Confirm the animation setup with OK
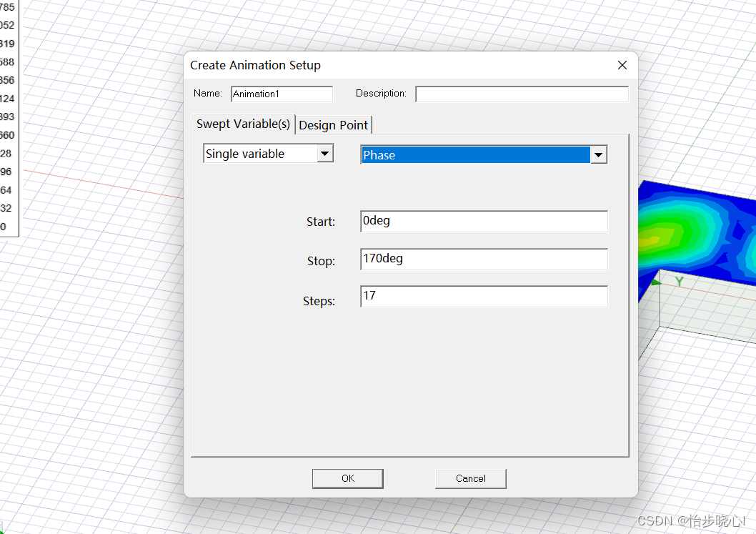This screenshot has width=756, height=534. (x=347, y=478)
